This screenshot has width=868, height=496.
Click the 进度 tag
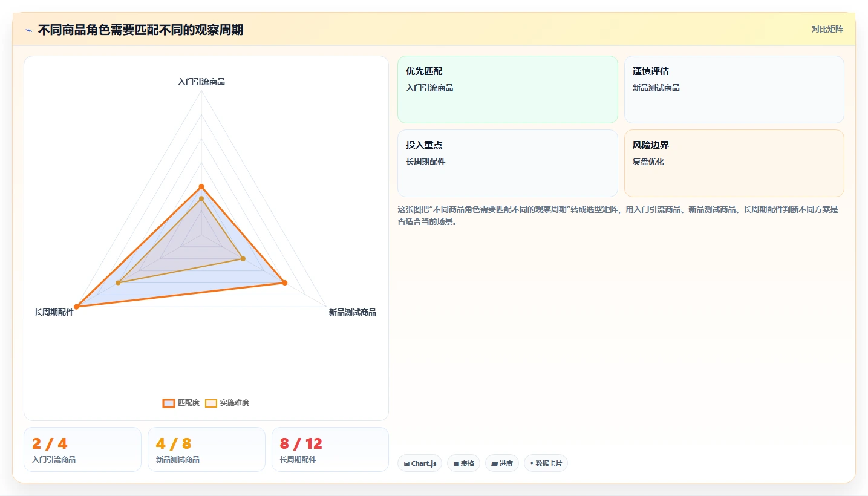coord(502,463)
